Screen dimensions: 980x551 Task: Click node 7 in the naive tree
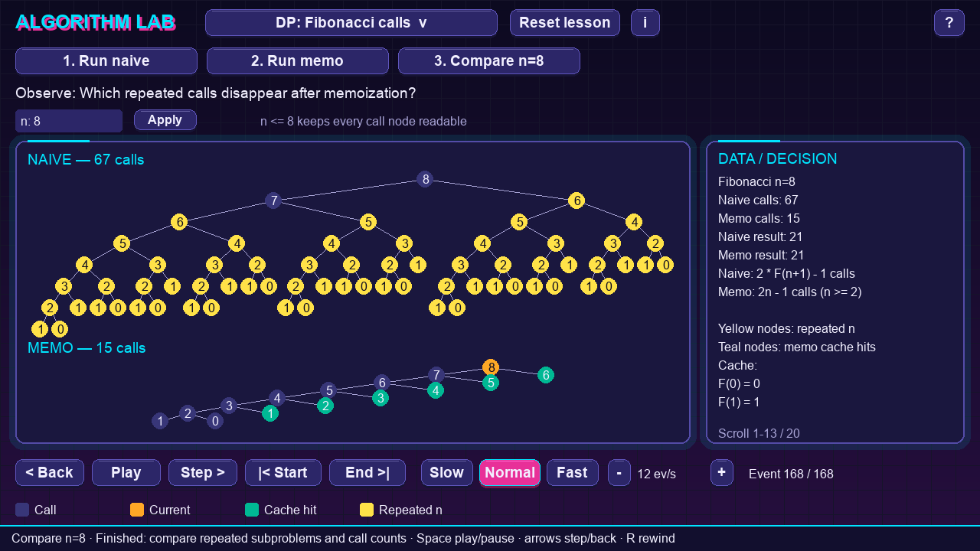273,201
